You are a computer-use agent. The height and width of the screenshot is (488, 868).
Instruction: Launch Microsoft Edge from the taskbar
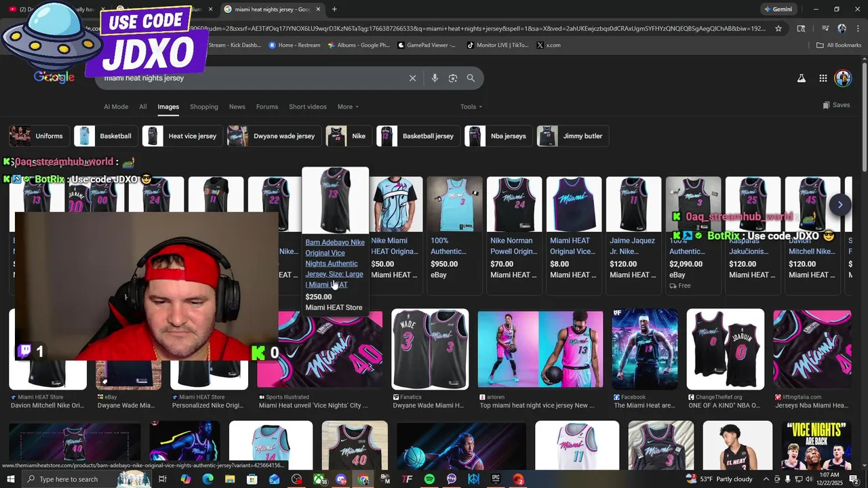[x=208, y=479]
